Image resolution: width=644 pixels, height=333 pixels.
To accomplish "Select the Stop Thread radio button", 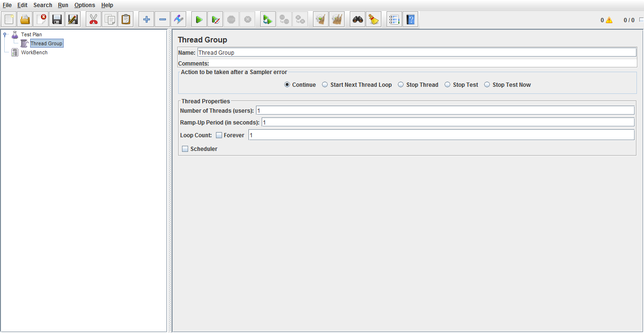I will tap(400, 84).
